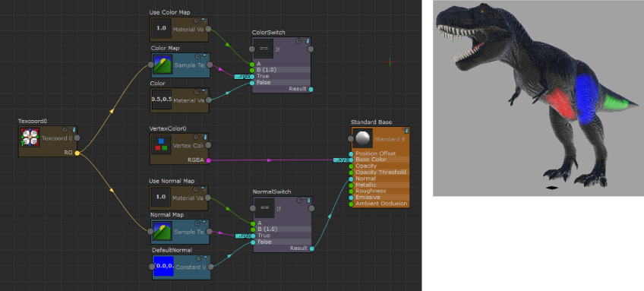Click the blue DefaultNormal constant color swatch
The height and width of the screenshot is (291, 644).
coord(163,267)
